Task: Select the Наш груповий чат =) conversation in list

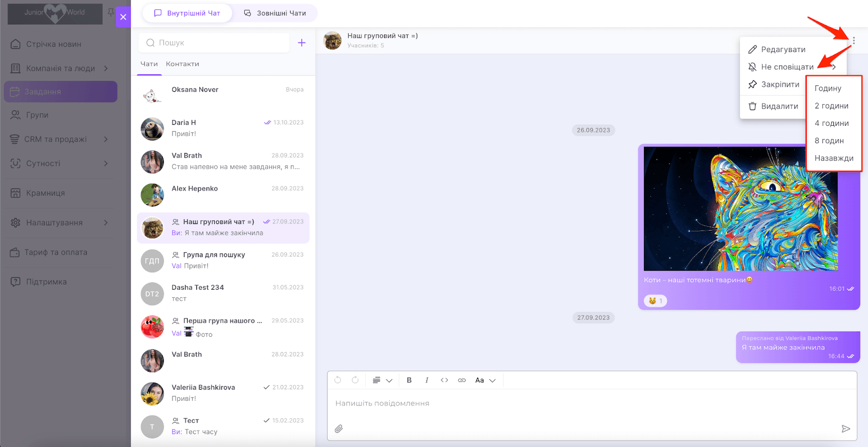Action: (223, 228)
